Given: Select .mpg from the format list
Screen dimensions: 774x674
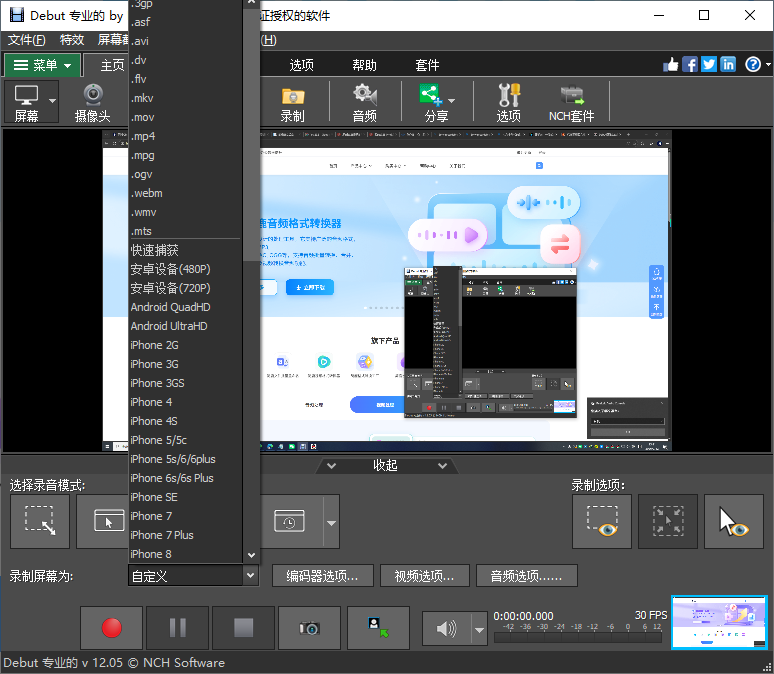Looking at the screenshot, I should coord(186,155).
